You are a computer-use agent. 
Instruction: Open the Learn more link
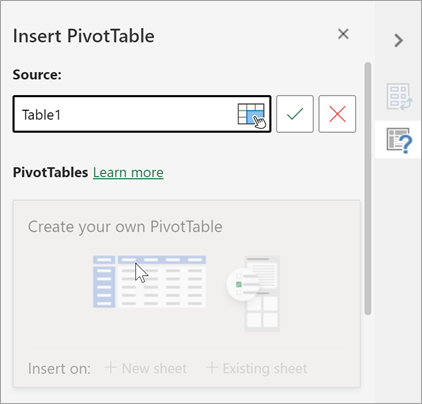128,173
